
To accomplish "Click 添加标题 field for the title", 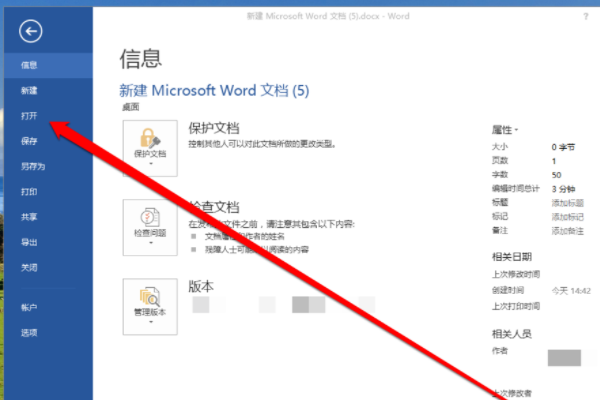I will [567, 203].
